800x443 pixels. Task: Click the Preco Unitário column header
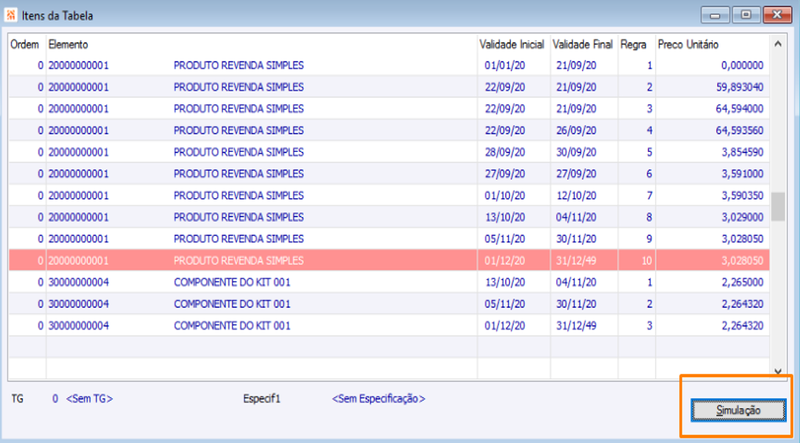688,44
